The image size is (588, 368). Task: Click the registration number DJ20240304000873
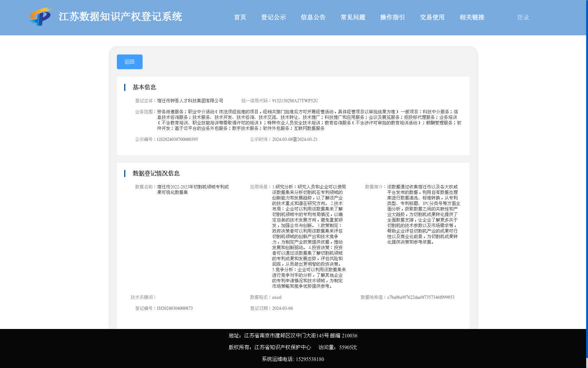coord(175,308)
